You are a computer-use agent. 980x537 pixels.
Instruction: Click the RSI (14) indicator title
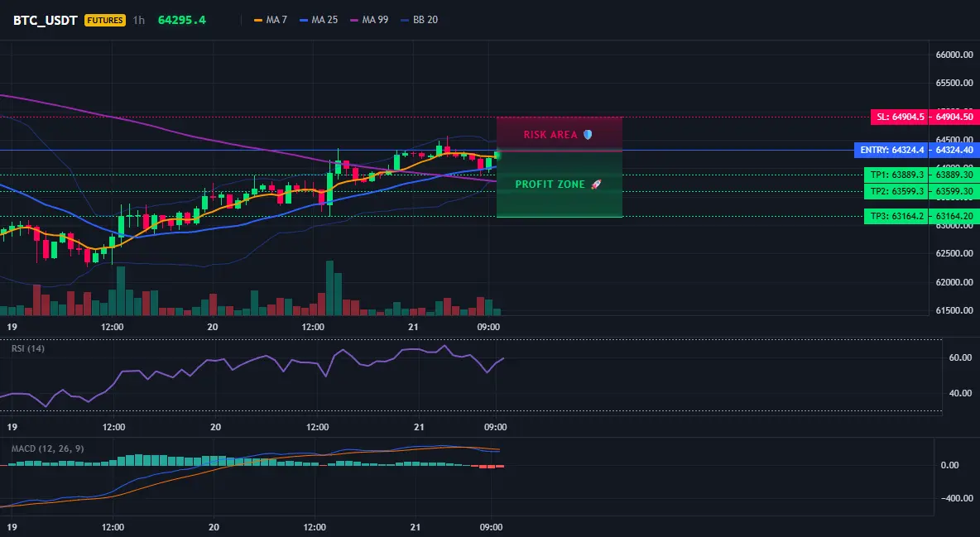28,348
